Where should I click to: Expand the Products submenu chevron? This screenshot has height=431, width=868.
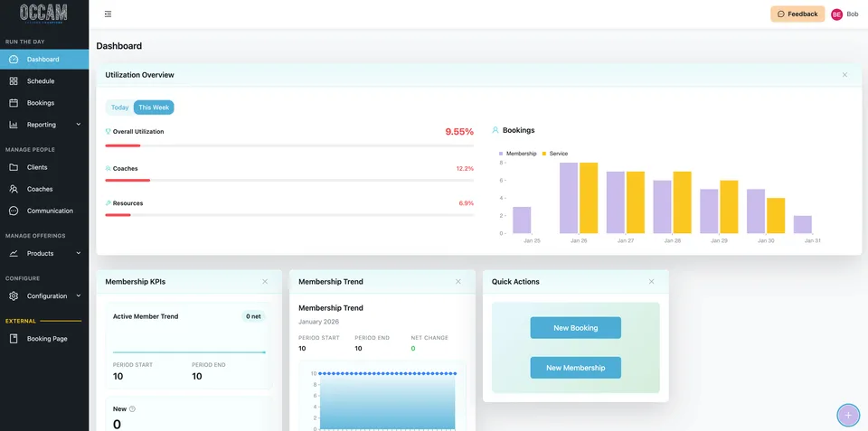coord(78,253)
